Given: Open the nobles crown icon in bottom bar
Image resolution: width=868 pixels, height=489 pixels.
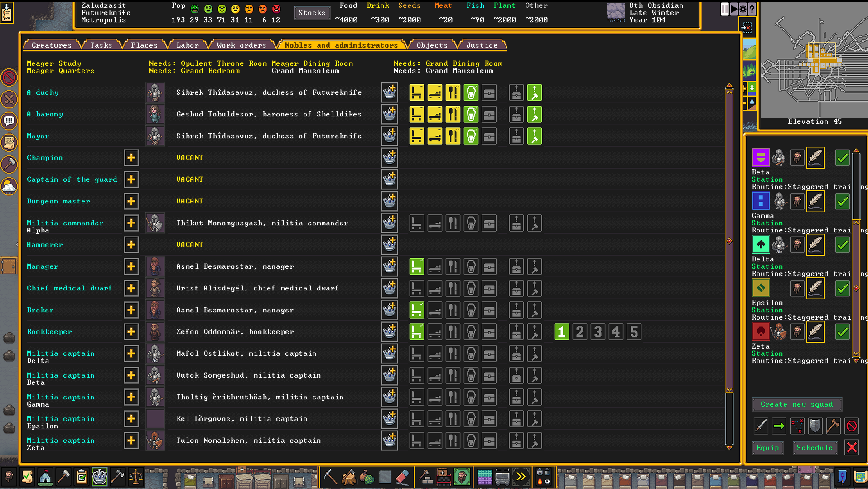Looking at the screenshot, I should 99,476.
